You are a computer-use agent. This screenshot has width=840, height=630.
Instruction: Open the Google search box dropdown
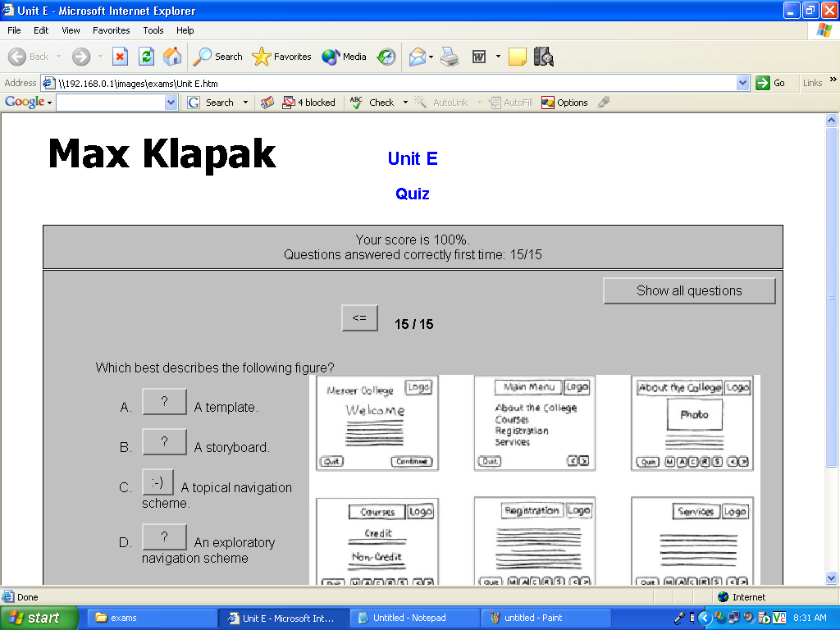tap(171, 103)
